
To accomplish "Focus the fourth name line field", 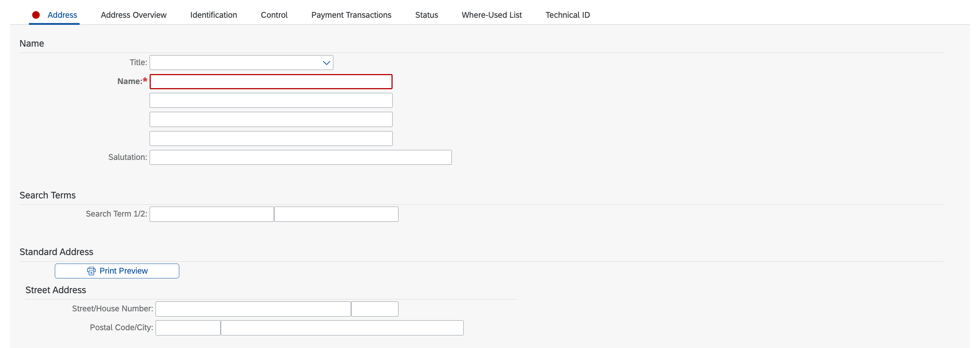I will coord(271,138).
